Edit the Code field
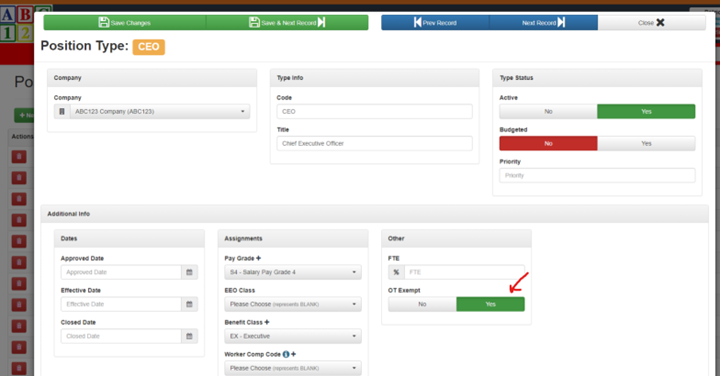The width and height of the screenshot is (720, 376). pyautogui.click(x=374, y=112)
